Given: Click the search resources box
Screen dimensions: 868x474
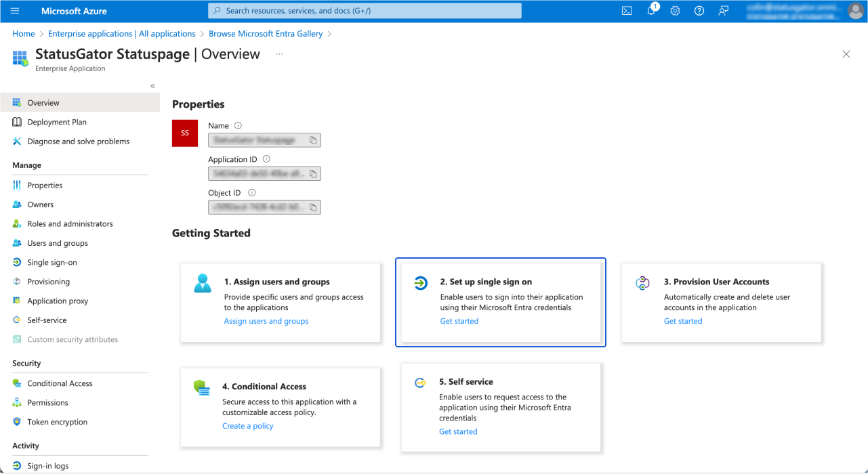Looking at the screenshot, I should pos(365,11).
